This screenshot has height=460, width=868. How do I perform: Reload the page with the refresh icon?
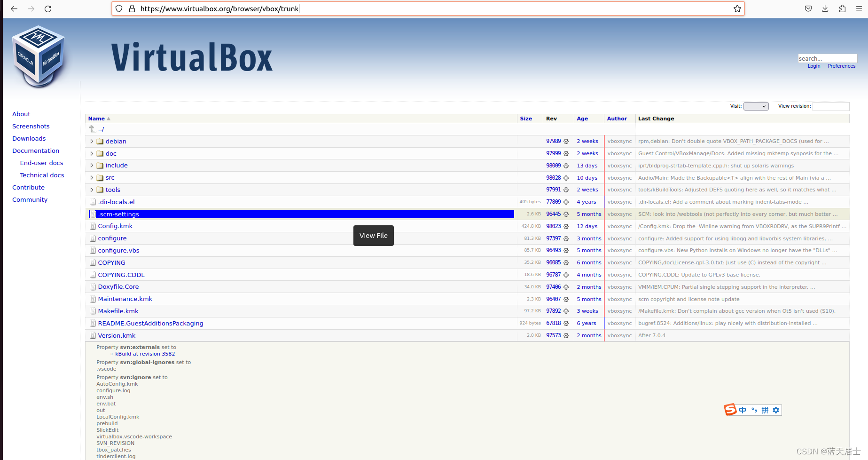48,8
